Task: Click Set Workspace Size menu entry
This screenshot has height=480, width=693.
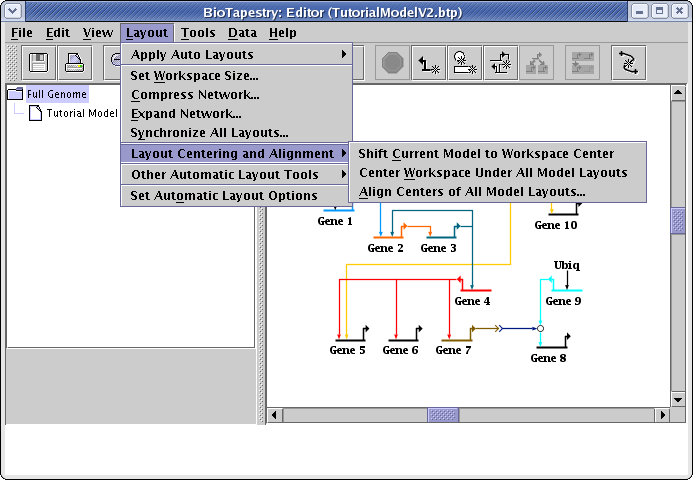Action: coord(194,76)
